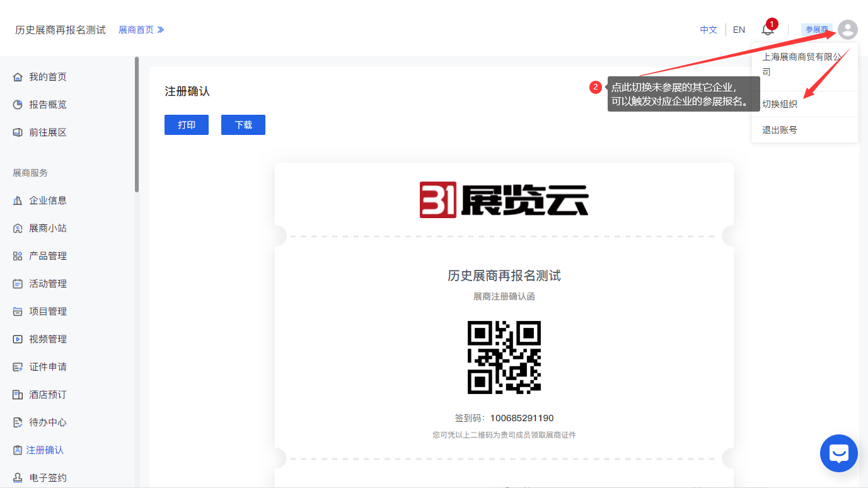Click the 企业信息 building icon
The width and height of the screenshot is (868, 488).
click(18, 200)
